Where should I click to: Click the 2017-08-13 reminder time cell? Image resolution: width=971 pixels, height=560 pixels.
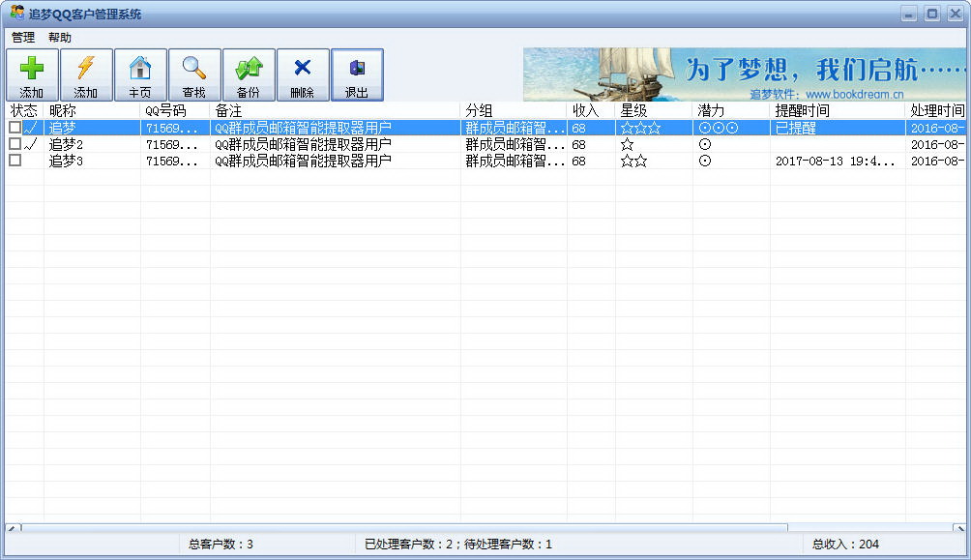[x=836, y=161]
